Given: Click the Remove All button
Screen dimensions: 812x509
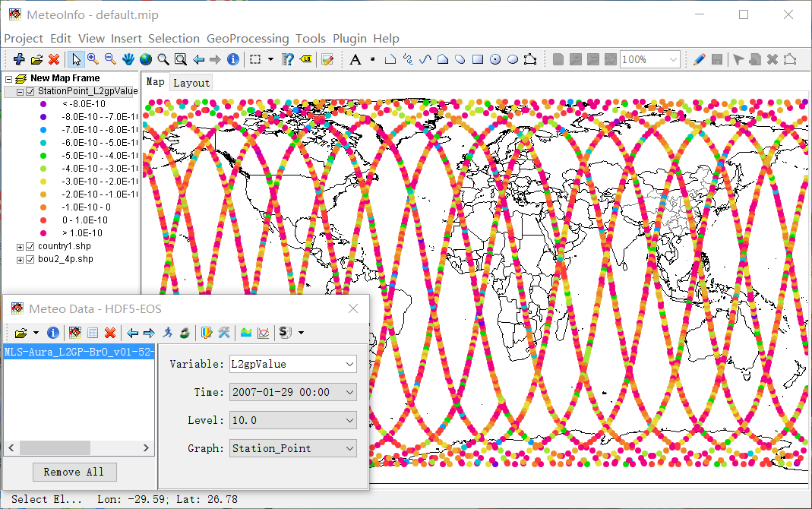Looking at the screenshot, I should point(74,472).
